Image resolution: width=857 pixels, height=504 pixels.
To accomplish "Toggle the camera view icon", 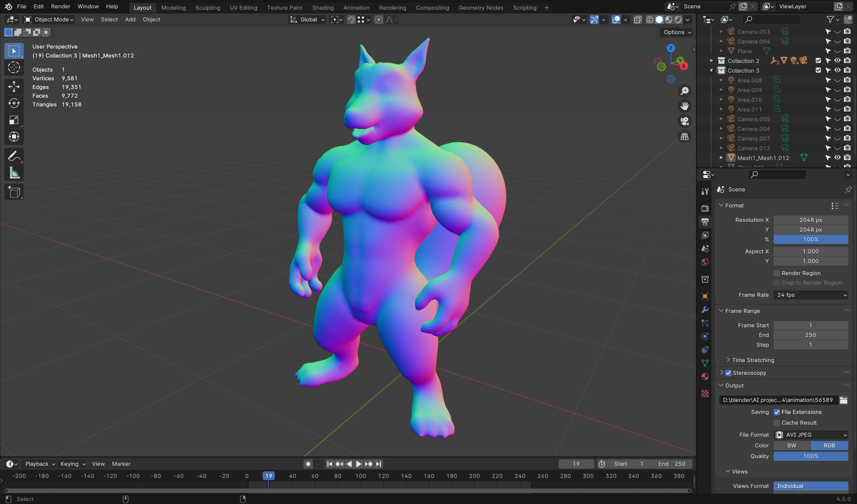I will pos(684,121).
